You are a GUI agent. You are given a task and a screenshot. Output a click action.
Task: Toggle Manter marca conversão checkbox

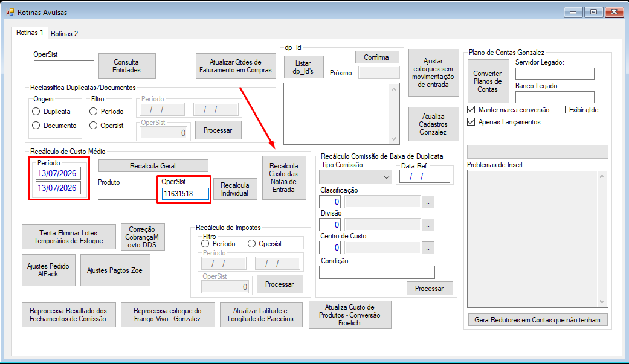[x=471, y=109]
